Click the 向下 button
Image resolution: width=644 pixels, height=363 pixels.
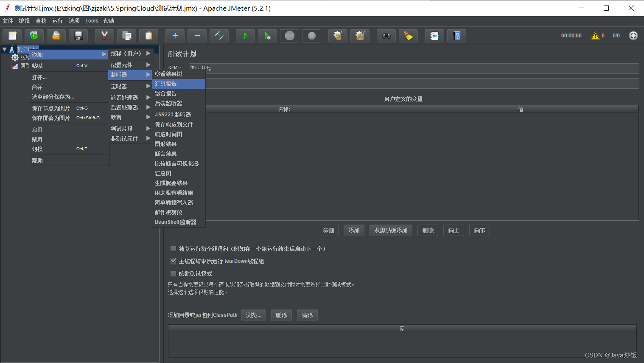coord(480,231)
